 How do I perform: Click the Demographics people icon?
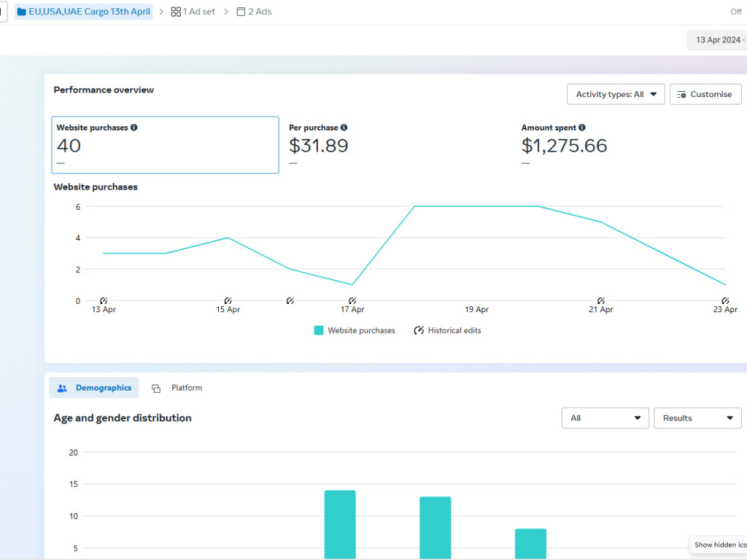(x=62, y=388)
